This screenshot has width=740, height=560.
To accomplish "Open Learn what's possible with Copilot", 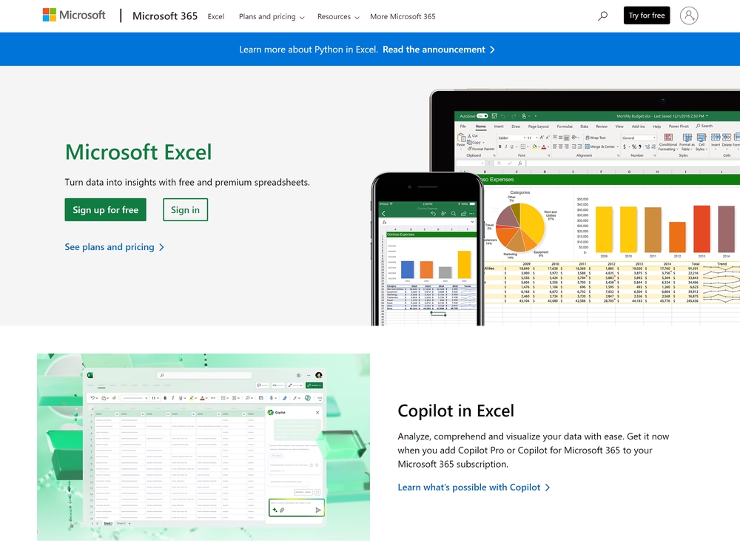I will (x=468, y=487).
